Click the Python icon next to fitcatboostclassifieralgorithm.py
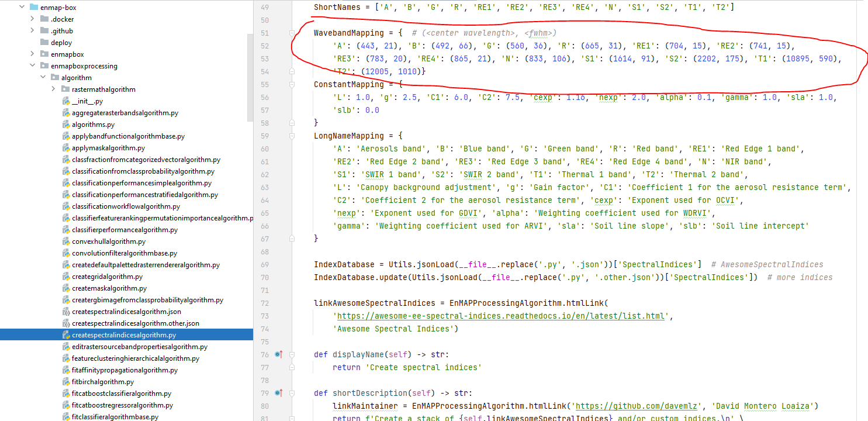The height and width of the screenshot is (421, 868). [66, 393]
